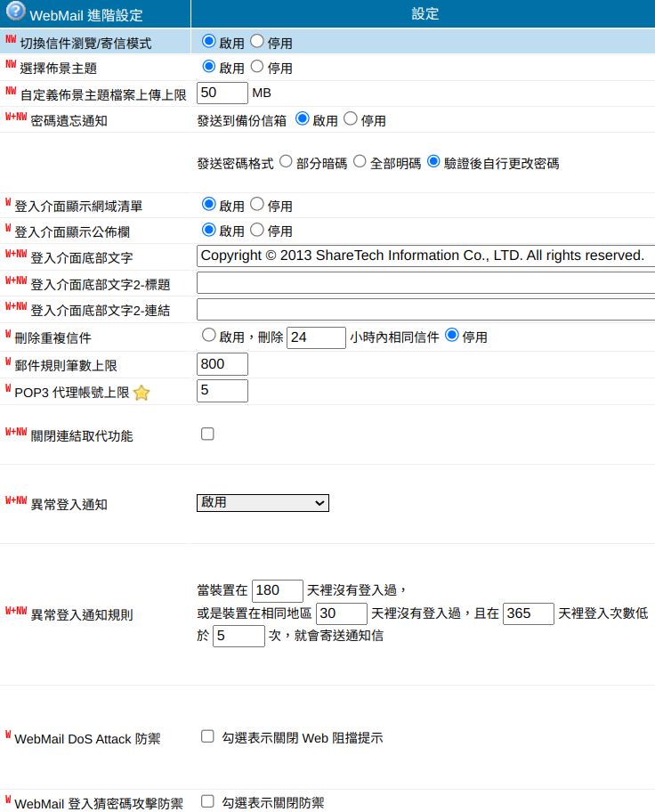Select 全部明碼 password format option
The image size is (655, 812).
point(360,162)
